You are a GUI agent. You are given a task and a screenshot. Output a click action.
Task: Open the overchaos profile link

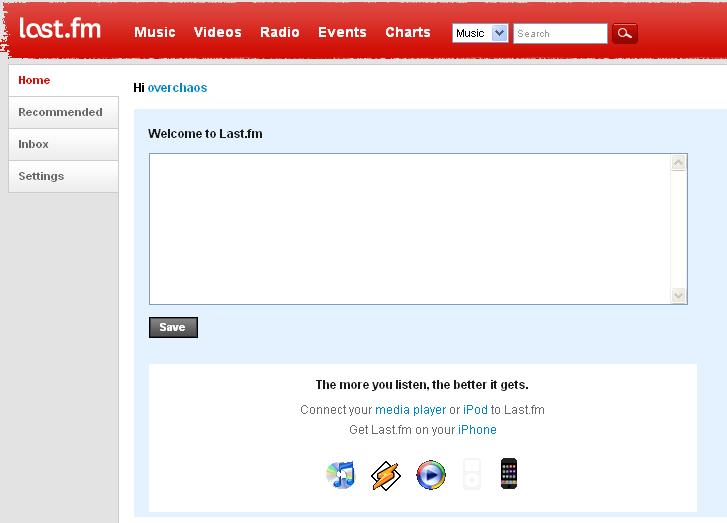pos(177,88)
